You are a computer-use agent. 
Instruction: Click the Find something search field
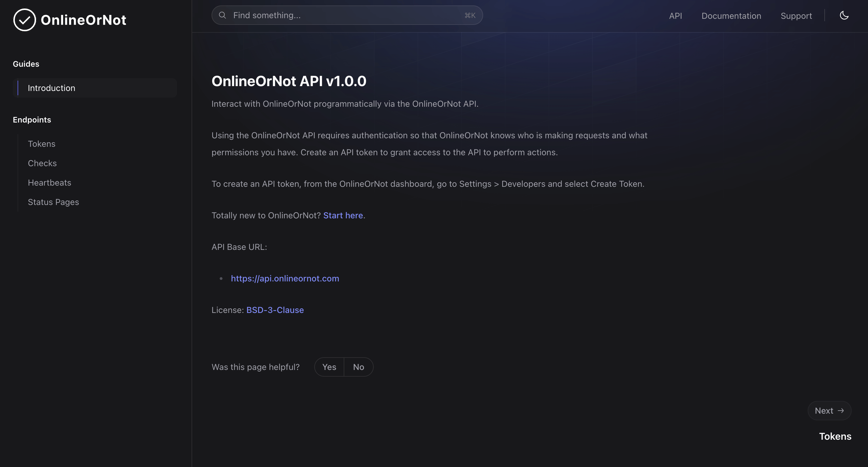[347, 15]
